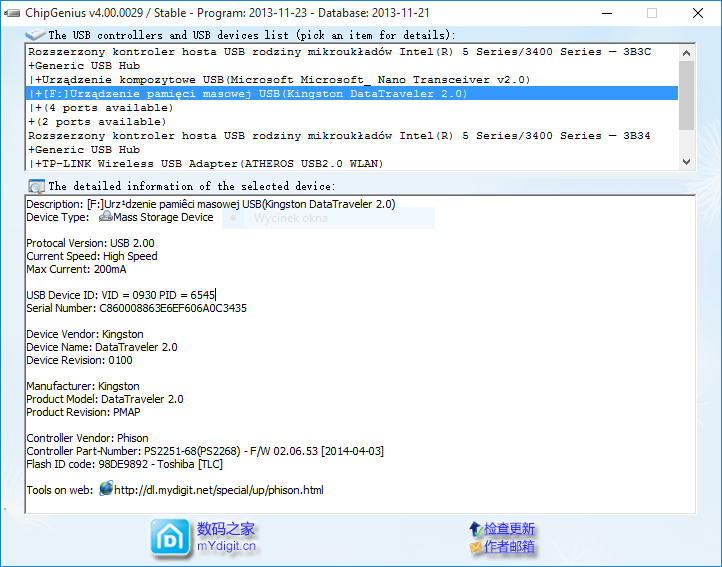Click the Current Speed: High Speed line

tap(92, 256)
